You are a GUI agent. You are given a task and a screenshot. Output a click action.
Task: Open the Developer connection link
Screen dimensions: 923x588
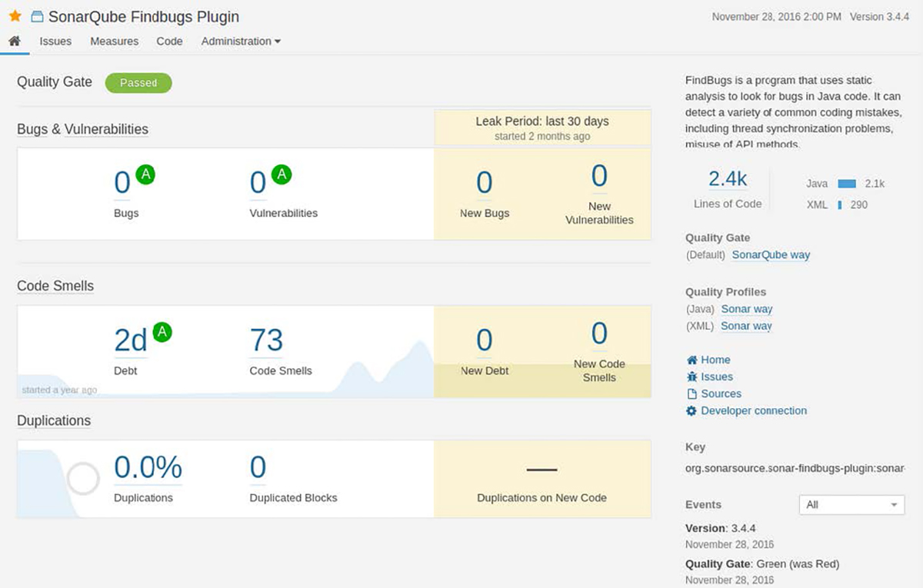click(754, 410)
